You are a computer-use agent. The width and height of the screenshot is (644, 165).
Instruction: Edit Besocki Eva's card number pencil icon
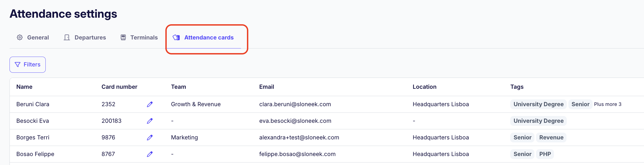click(x=150, y=121)
